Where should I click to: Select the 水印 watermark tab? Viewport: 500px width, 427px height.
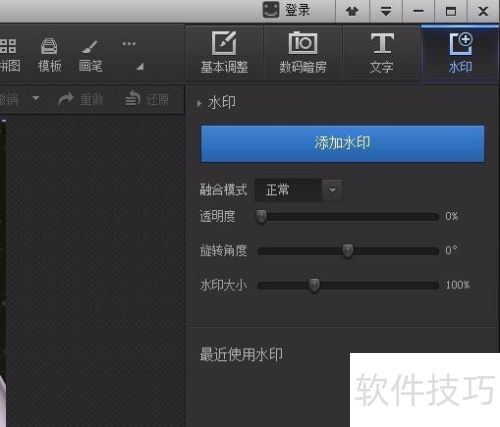[x=460, y=52]
